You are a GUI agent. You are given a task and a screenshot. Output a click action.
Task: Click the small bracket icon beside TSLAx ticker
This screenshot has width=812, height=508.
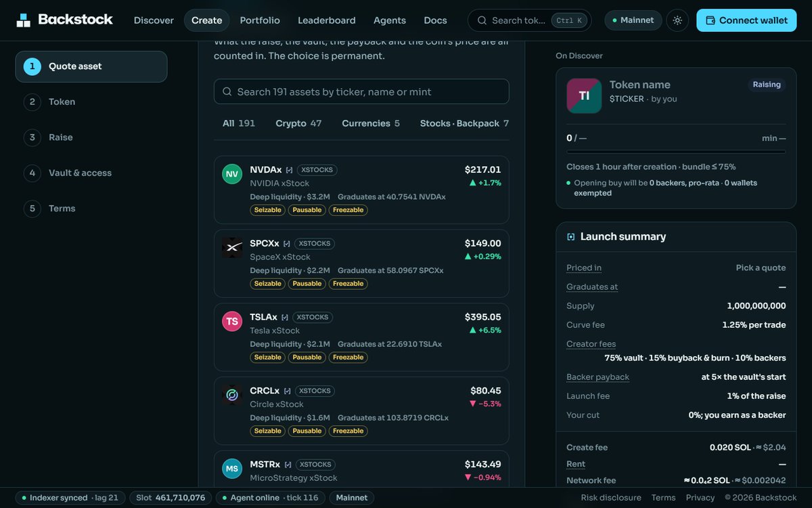click(x=285, y=318)
